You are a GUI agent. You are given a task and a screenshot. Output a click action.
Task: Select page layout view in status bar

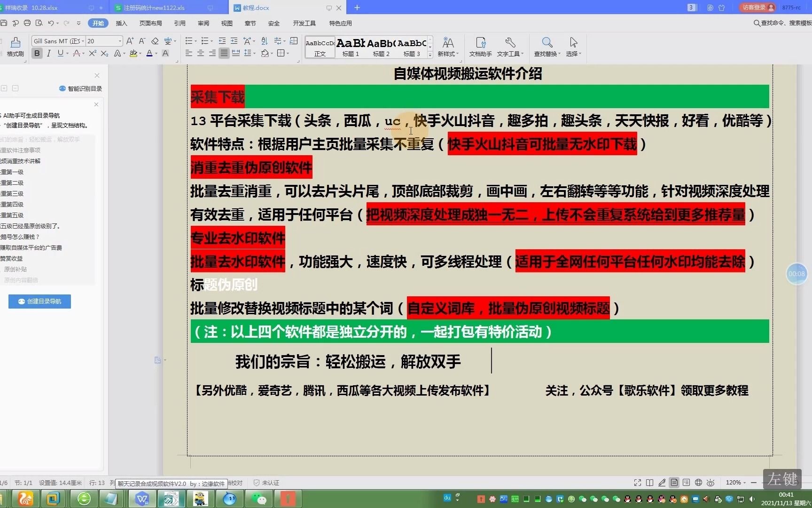click(x=674, y=483)
